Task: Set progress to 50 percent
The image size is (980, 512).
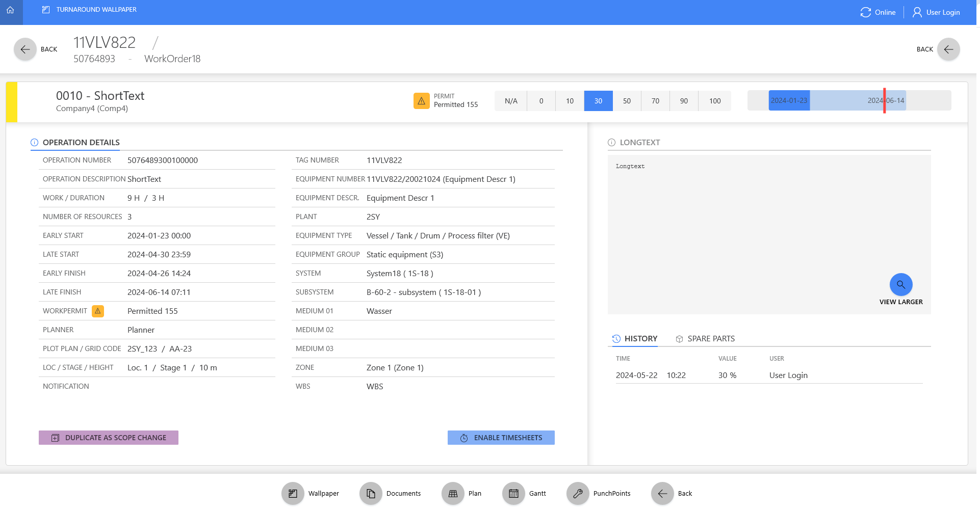Action: click(627, 101)
